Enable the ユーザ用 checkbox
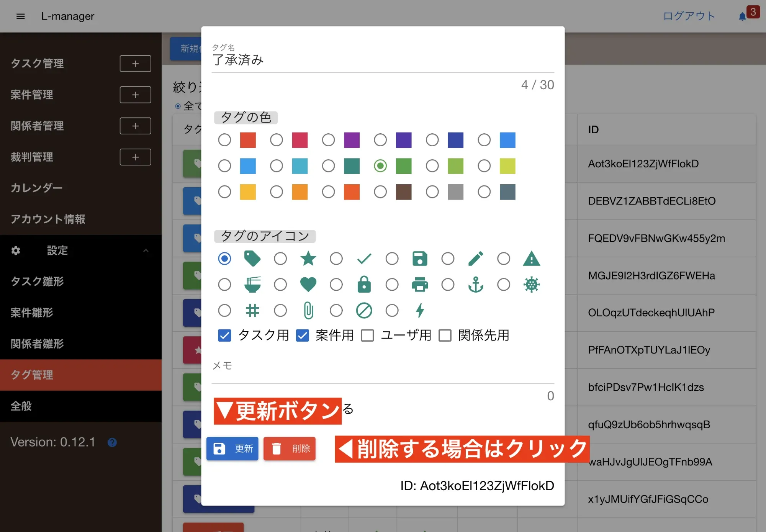 [x=367, y=336]
